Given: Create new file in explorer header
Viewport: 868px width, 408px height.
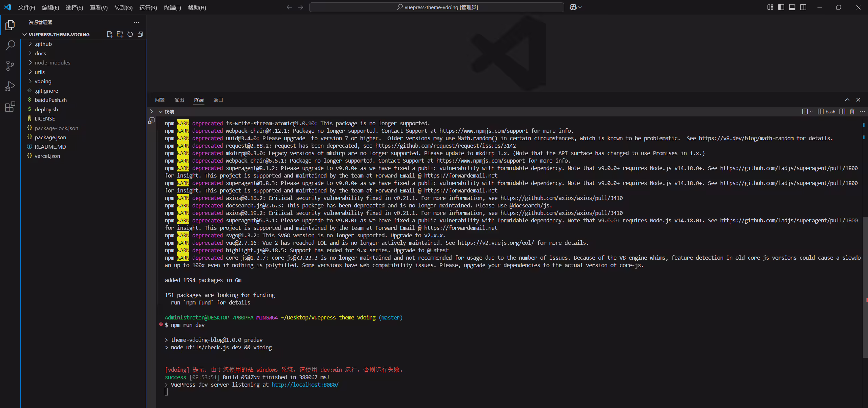Looking at the screenshot, I should point(110,34).
